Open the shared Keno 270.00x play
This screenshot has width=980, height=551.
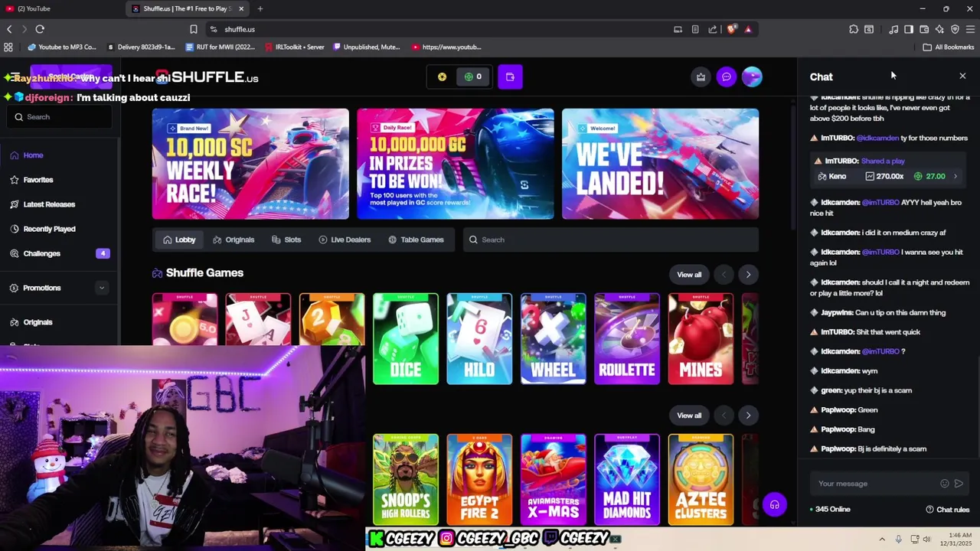click(x=887, y=176)
